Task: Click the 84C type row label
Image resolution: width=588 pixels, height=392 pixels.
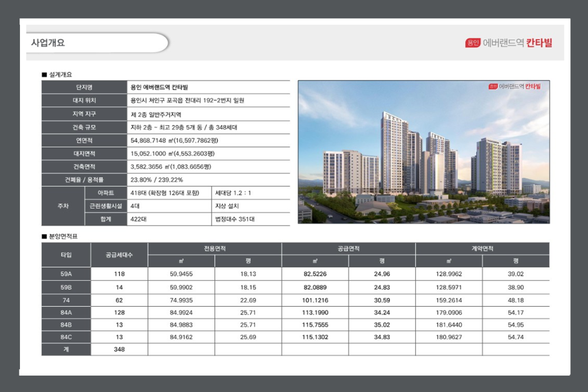Action: point(66,337)
